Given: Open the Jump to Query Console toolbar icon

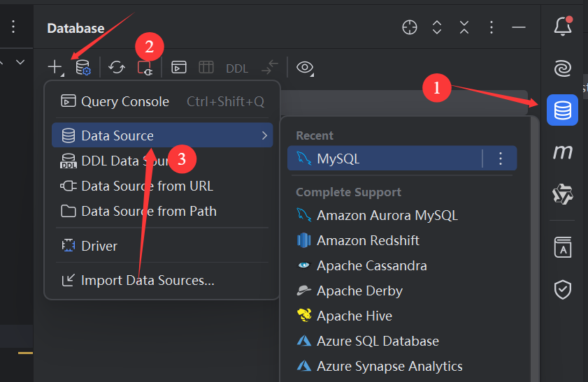Looking at the screenshot, I should click(x=179, y=67).
